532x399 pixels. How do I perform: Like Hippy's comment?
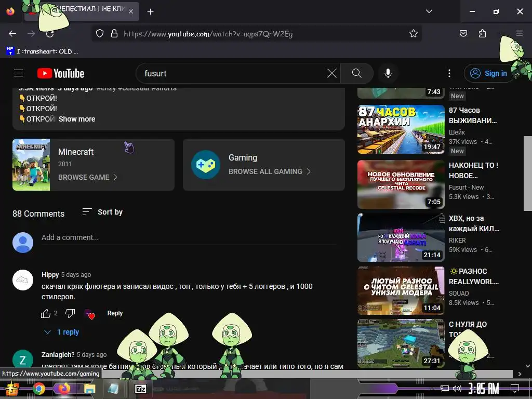(x=46, y=313)
